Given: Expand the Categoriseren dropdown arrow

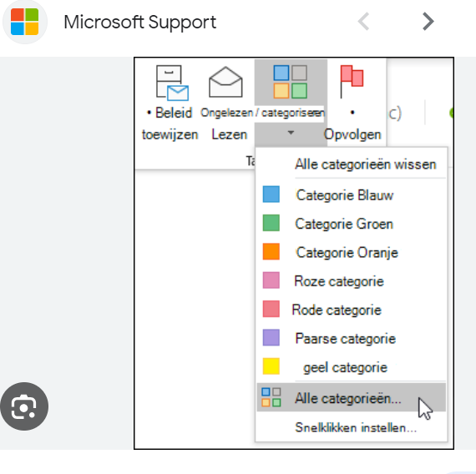Looking at the screenshot, I should point(291,133).
